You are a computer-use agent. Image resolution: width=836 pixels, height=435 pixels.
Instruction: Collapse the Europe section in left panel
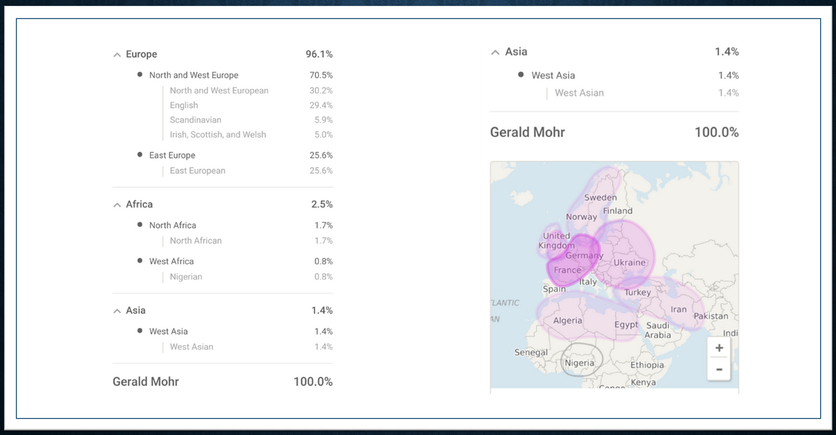point(117,55)
